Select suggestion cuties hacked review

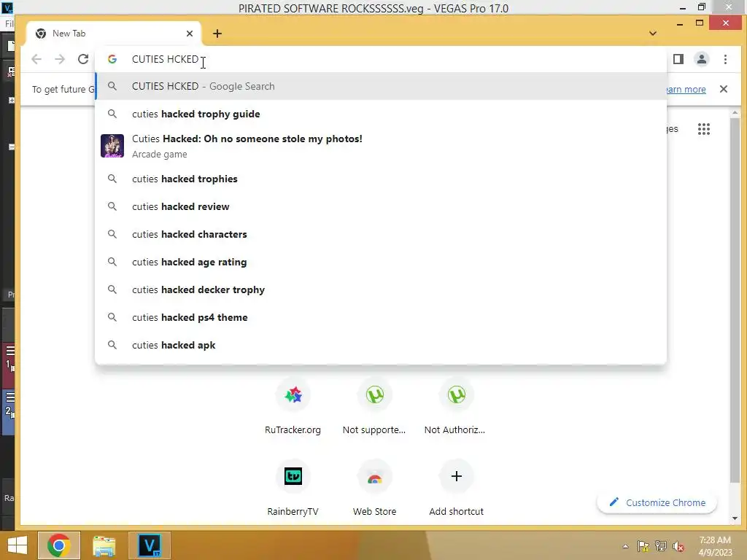tap(381, 206)
